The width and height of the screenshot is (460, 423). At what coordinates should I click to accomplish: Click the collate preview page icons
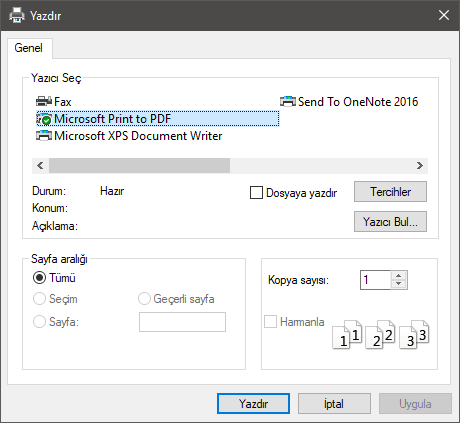[x=381, y=334]
